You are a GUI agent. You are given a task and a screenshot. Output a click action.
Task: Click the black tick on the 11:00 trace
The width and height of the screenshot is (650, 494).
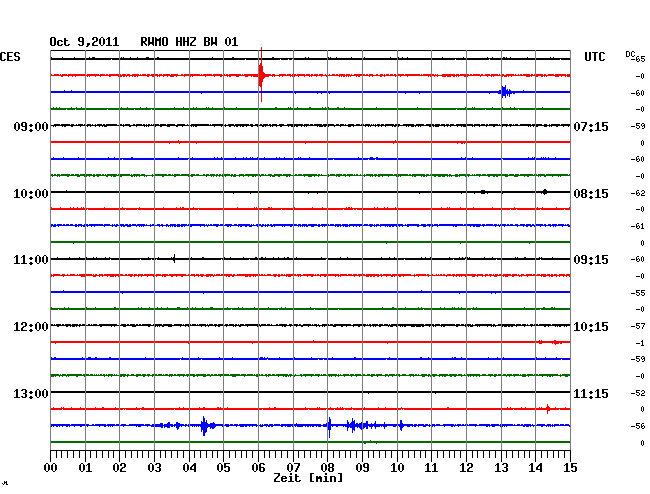[174, 259]
